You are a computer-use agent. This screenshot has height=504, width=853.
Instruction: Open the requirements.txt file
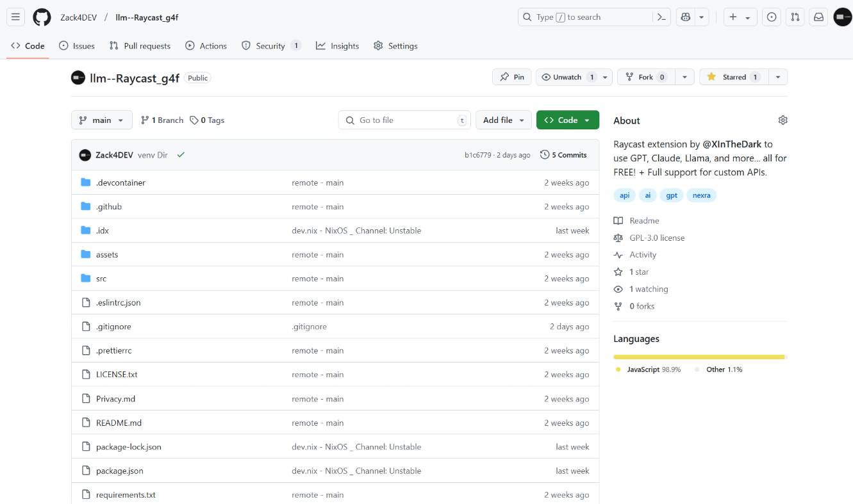click(x=126, y=495)
